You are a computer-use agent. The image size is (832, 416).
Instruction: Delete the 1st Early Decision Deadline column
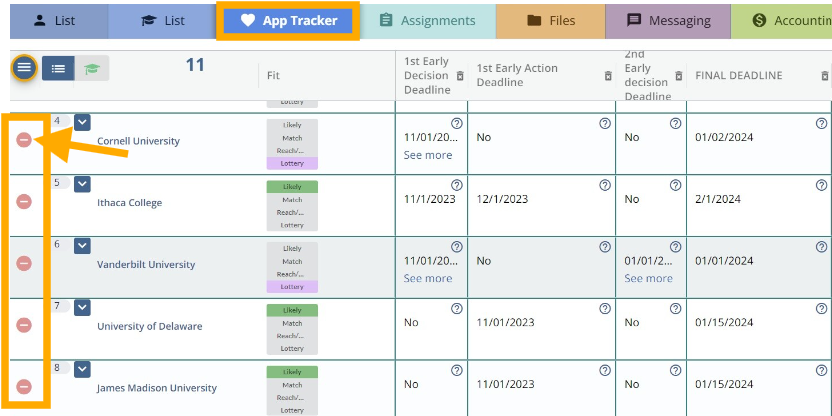[x=460, y=75]
